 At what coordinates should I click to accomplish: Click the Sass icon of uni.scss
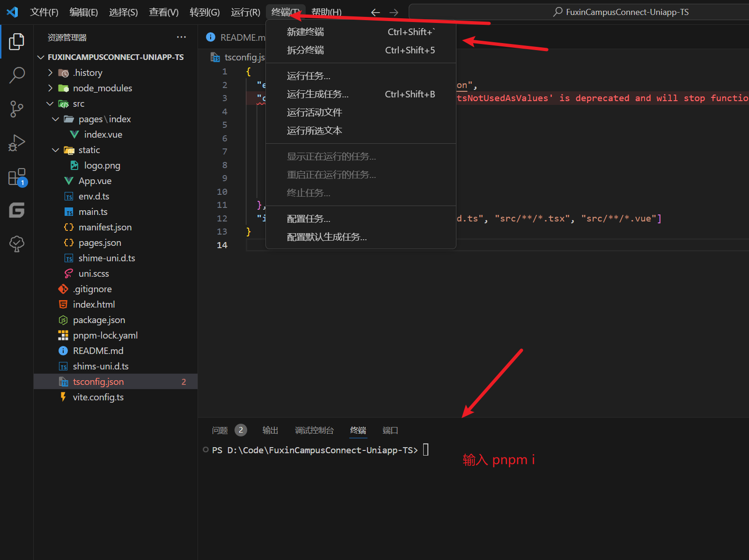pyautogui.click(x=69, y=273)
